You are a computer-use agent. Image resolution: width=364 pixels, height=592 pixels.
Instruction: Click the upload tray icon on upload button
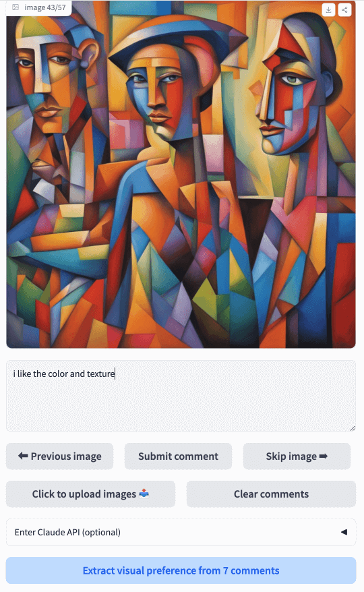pyautogui.click(x=144, y=493)
